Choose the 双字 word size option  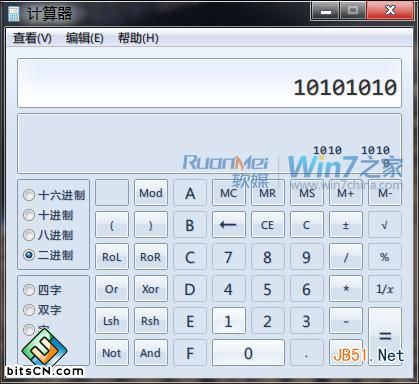tap(42, 310)
